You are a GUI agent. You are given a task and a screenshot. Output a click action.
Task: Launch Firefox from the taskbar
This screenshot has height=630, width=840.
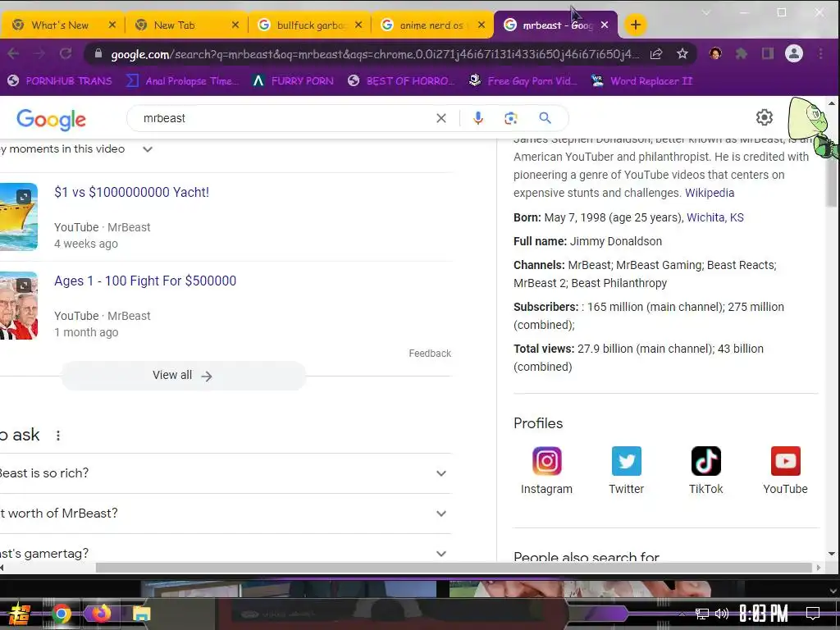click(101, 614)
